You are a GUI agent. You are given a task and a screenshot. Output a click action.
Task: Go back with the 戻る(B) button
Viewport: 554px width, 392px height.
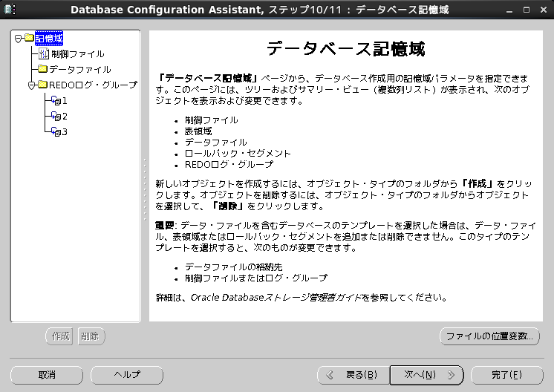[x=353, y=375]
